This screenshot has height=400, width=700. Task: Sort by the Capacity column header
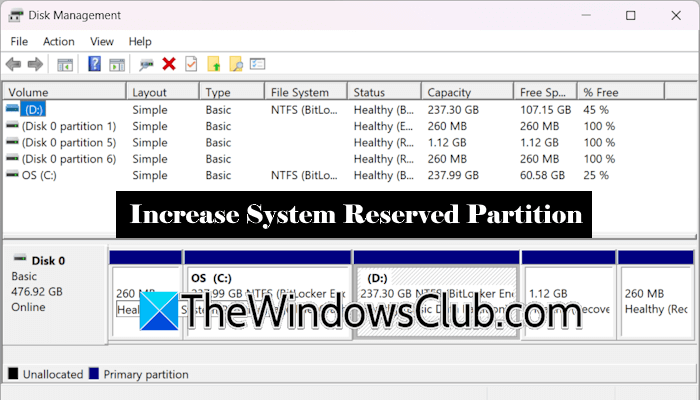coord(467,92)
